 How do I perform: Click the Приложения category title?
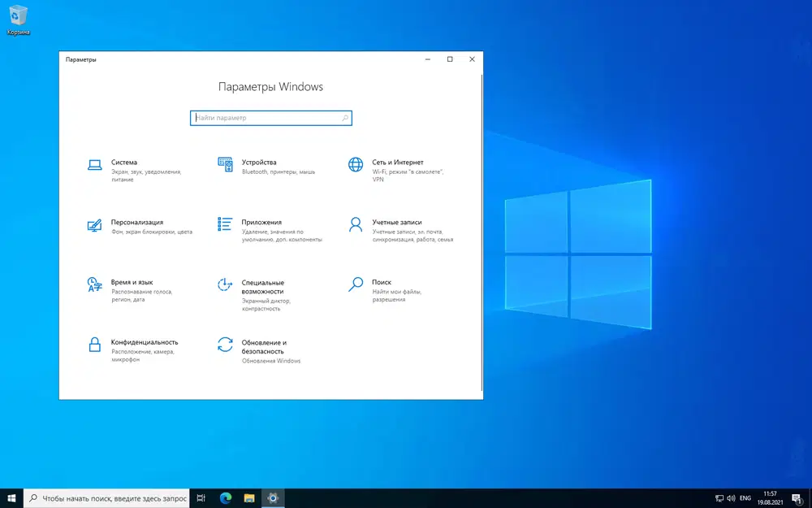click(x=261, y=223)
